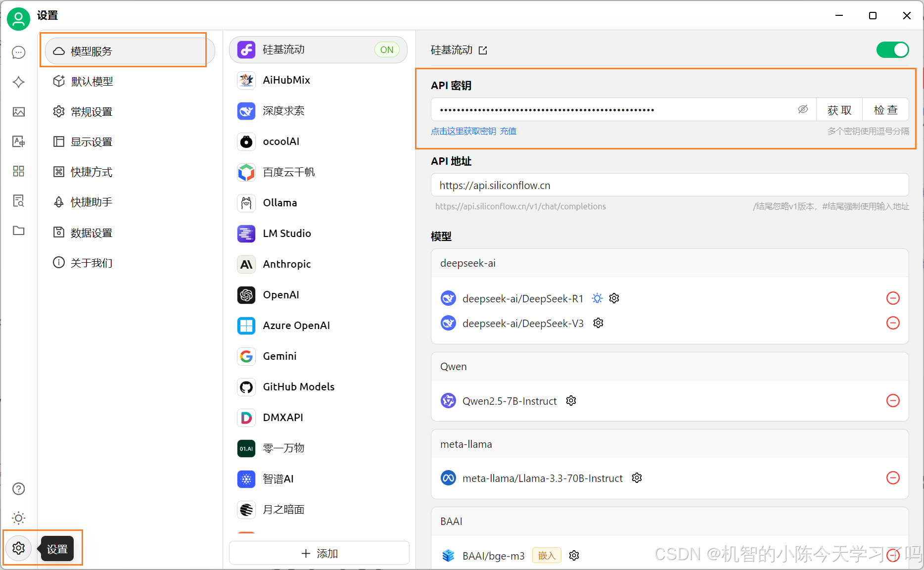Screen dimensions: 924x570
Task: Select the Gemini provider
Action: [x=318, y=356]
